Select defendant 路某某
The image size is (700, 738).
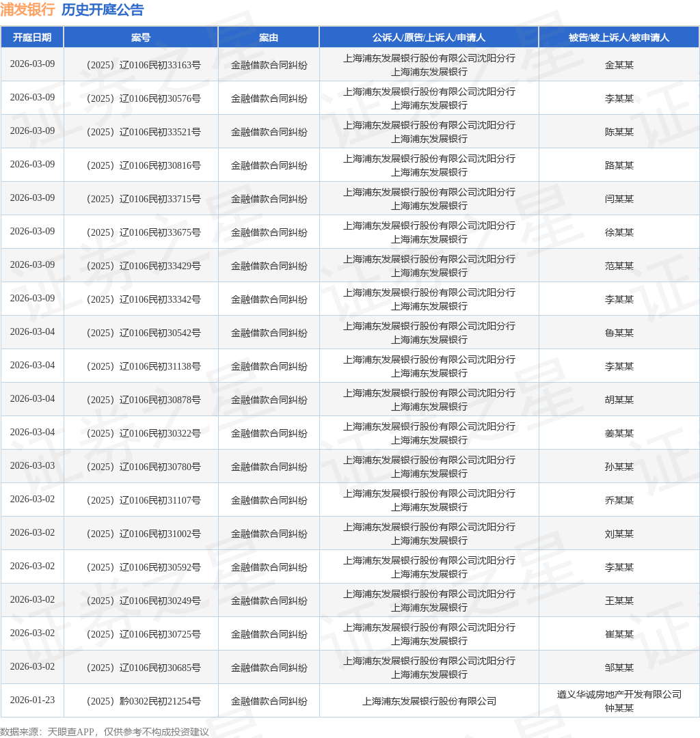click(x=619, y=165)
